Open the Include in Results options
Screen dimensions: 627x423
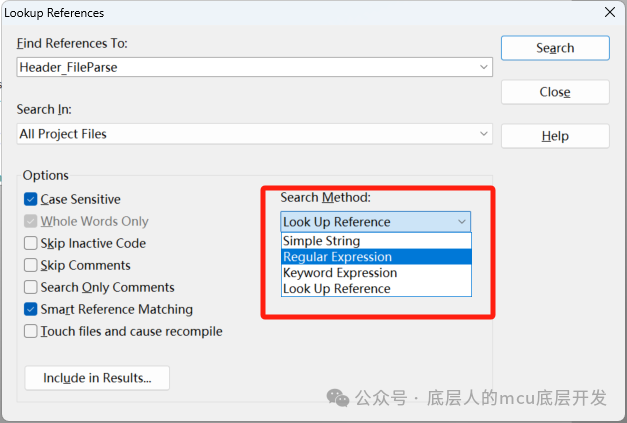coord(97,378)
